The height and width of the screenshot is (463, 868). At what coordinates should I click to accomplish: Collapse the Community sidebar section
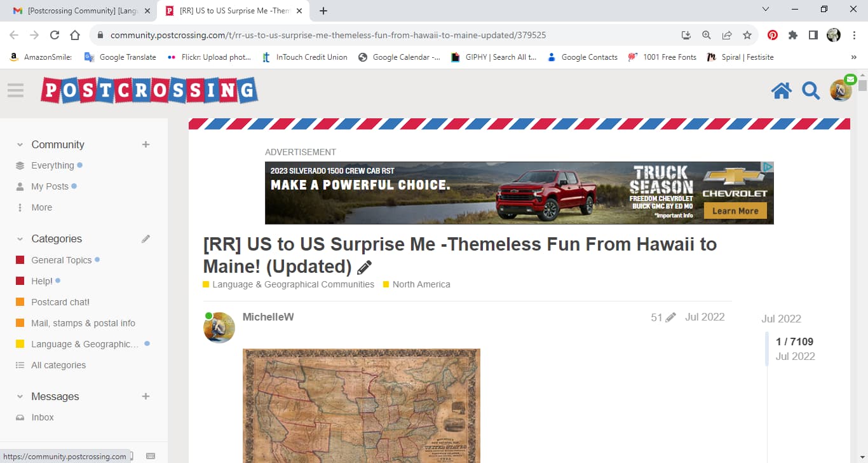tap(20, 144)
